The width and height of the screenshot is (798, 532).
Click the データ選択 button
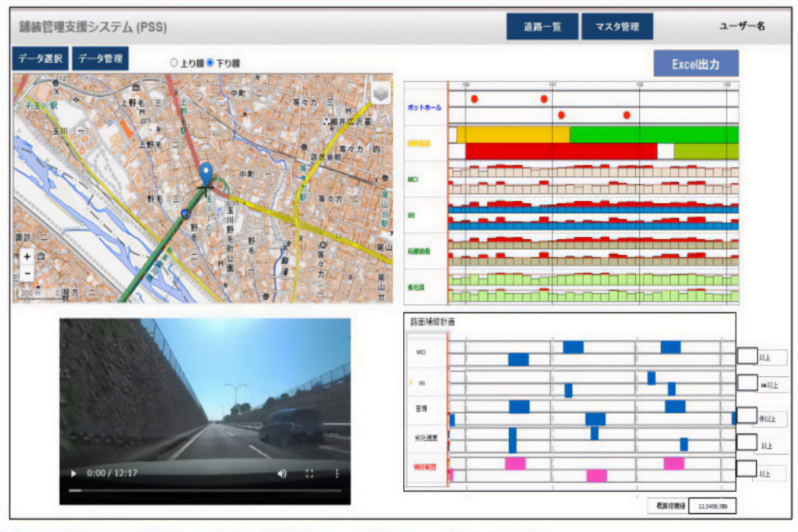coord(40,59)
